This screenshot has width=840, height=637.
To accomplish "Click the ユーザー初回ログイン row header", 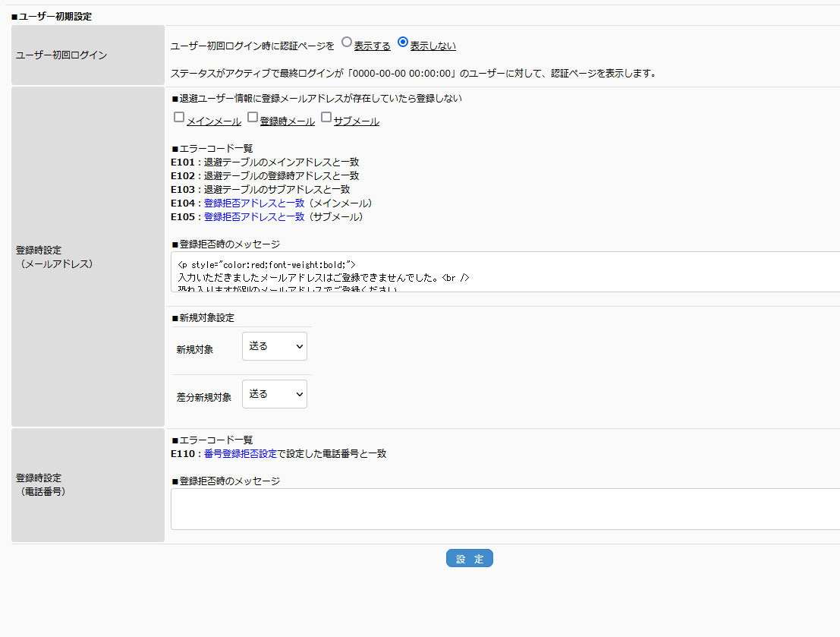I will [88, 55].
